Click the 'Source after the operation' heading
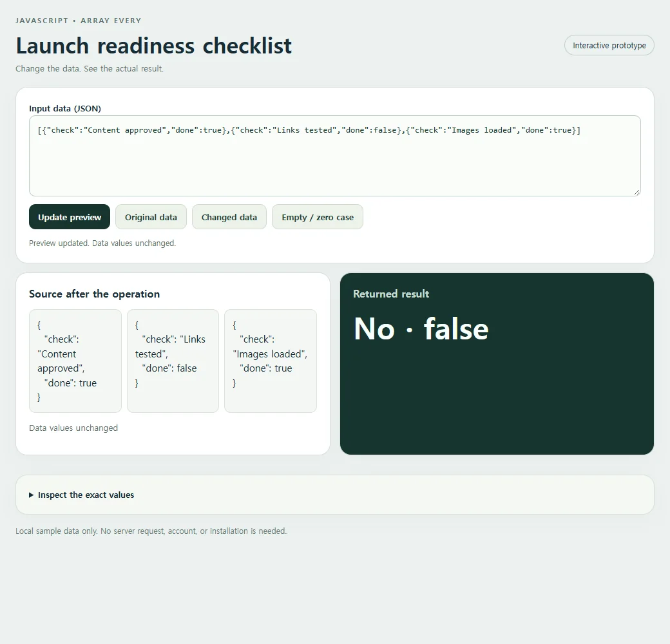The width and height of the screenshot is (670, 644). pos(95,294)
